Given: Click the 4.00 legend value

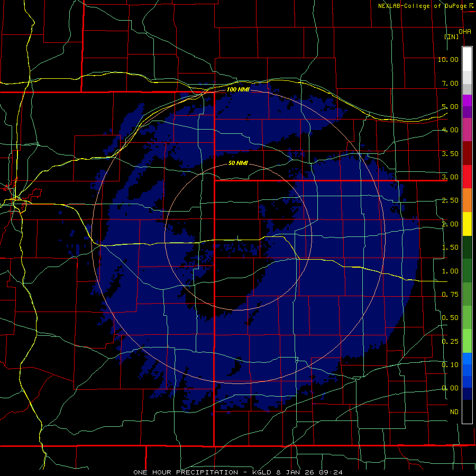Looking at the screenshot, I should [x=450, y=130].
